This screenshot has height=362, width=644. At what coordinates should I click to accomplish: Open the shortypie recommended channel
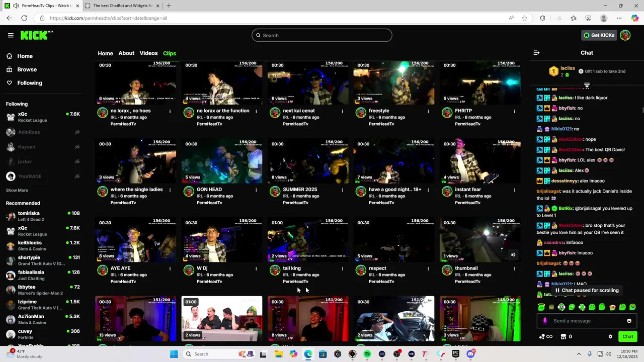point(43,260)
